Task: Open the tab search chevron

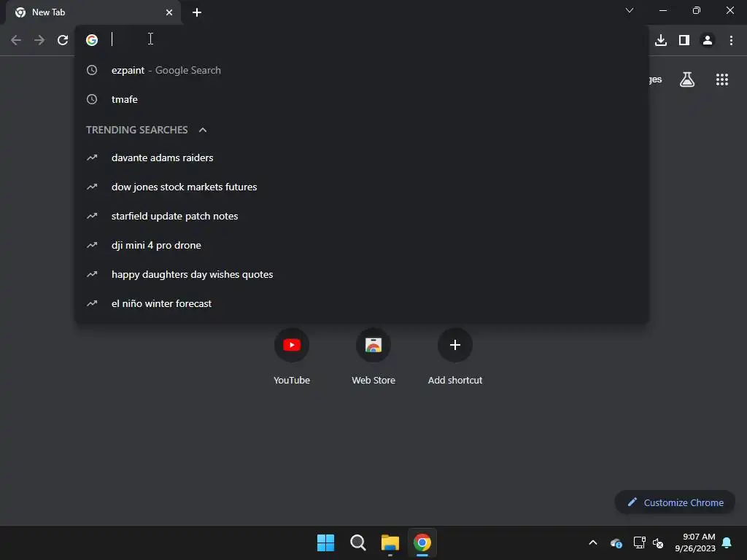Action: [x=630, y=10]
